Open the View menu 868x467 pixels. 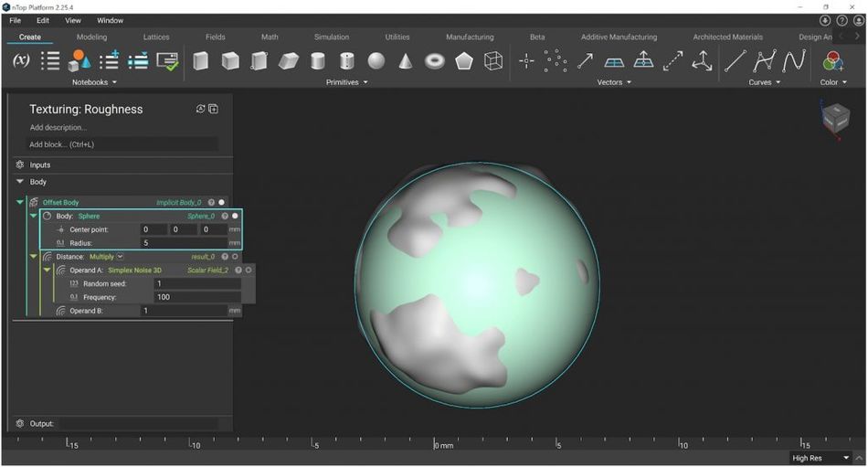point(72,20)
